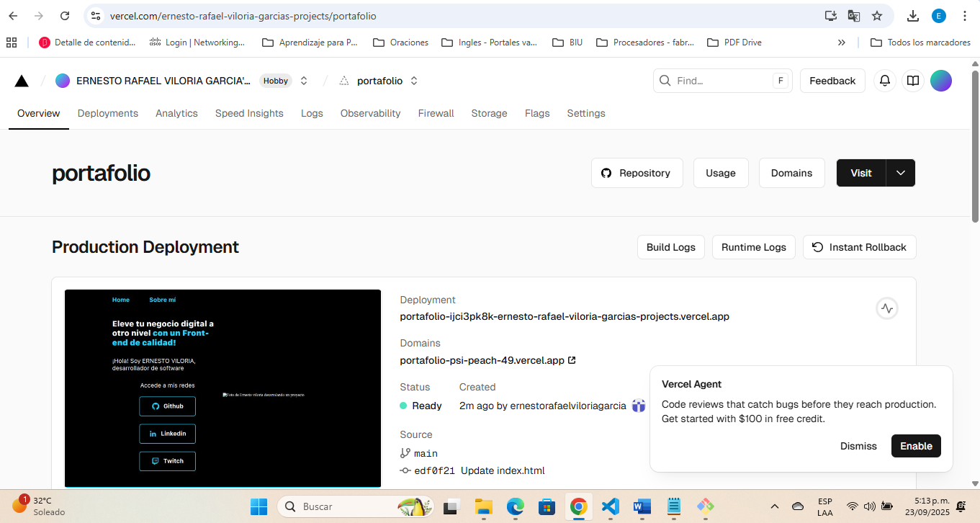Click the deployment activity pulse icon
The width and height of the screenshot is (980, 523).
click(887, 308)
